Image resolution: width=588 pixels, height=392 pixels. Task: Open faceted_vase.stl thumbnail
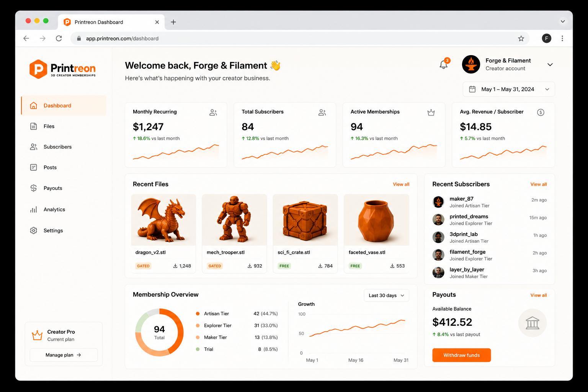point(376,220)
